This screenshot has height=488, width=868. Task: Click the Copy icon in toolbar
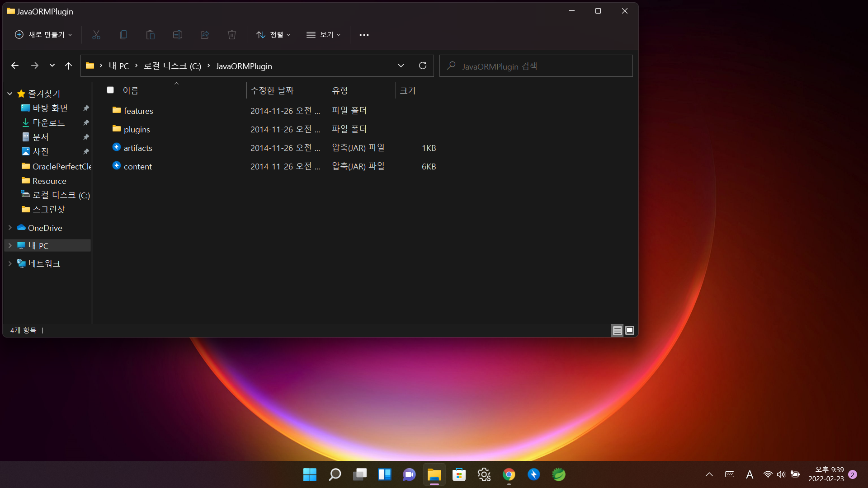point(123,35)
